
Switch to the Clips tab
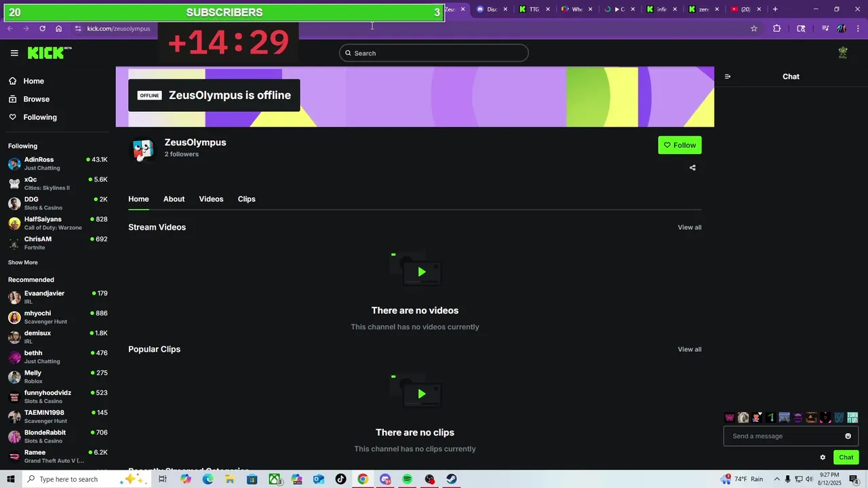coord(247,199)
